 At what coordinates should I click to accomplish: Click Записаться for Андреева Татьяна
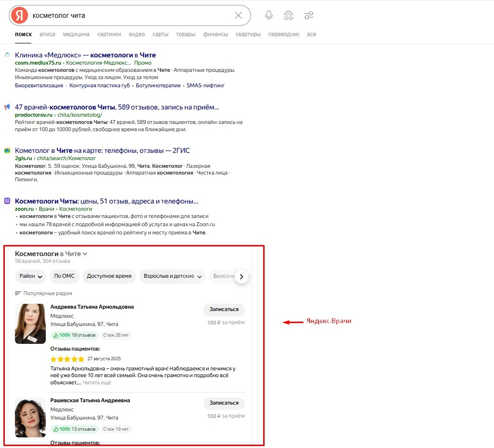224,309
